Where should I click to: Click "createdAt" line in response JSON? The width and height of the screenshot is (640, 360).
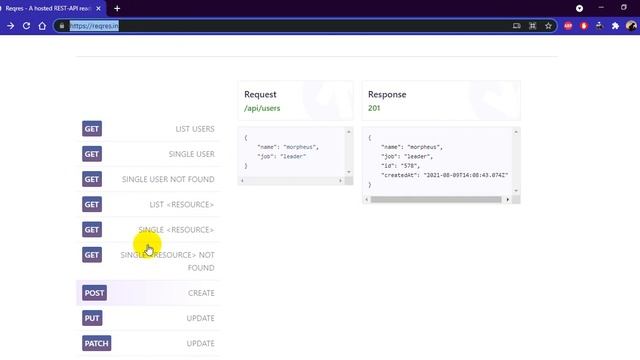(x=444, y=175)
